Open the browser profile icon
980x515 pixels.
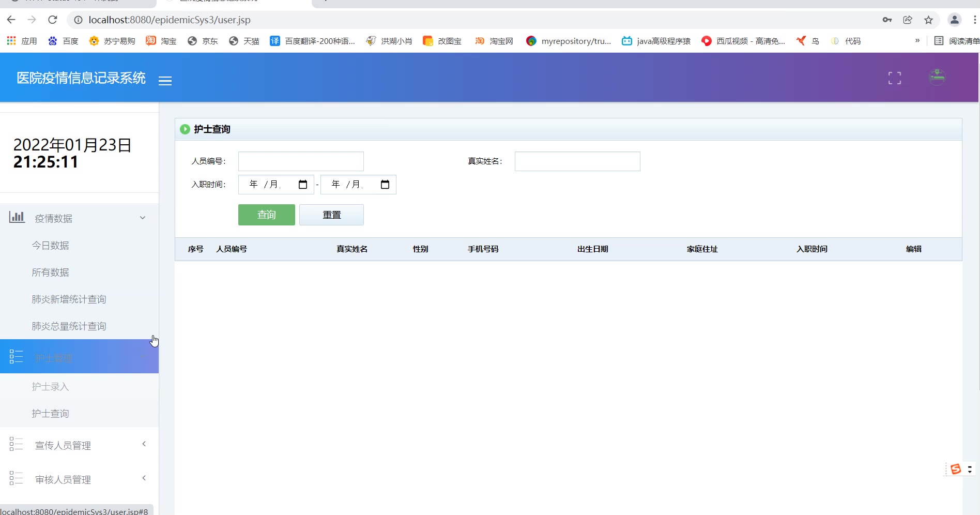click(954, 20)
